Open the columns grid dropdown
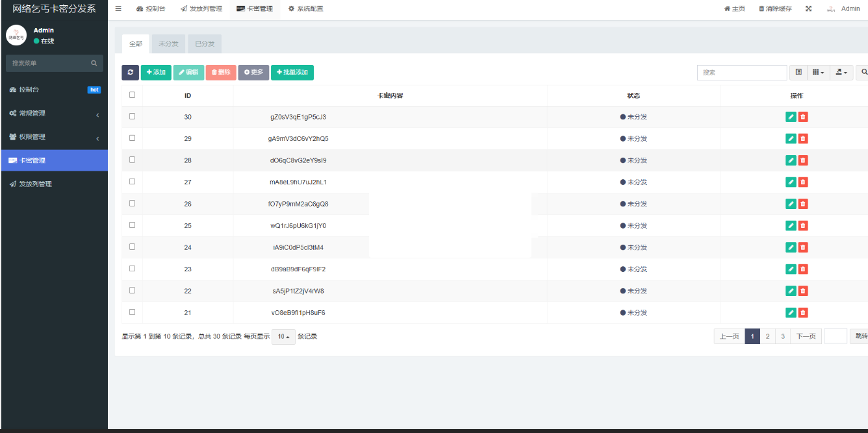This screenshot has height=433, width=868. [x=818, y=72]
